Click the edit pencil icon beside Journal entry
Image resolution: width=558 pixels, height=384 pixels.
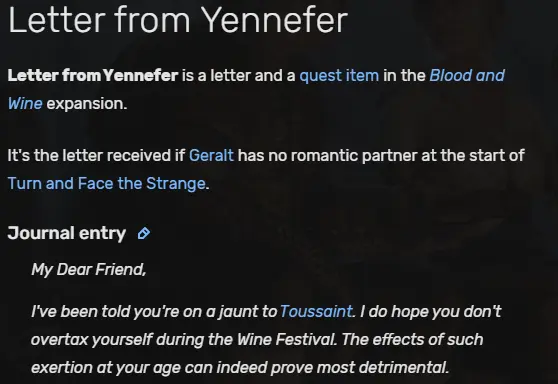click(x=144, y=233)
